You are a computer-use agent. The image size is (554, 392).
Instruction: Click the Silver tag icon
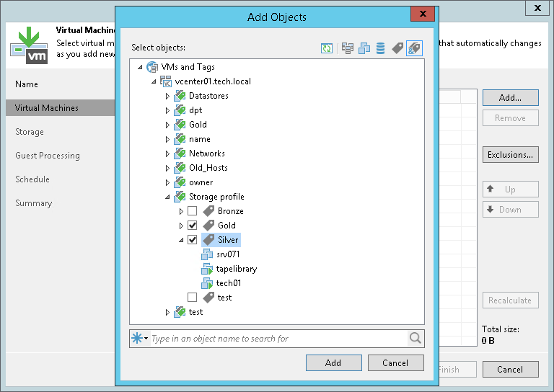(208, 240)
